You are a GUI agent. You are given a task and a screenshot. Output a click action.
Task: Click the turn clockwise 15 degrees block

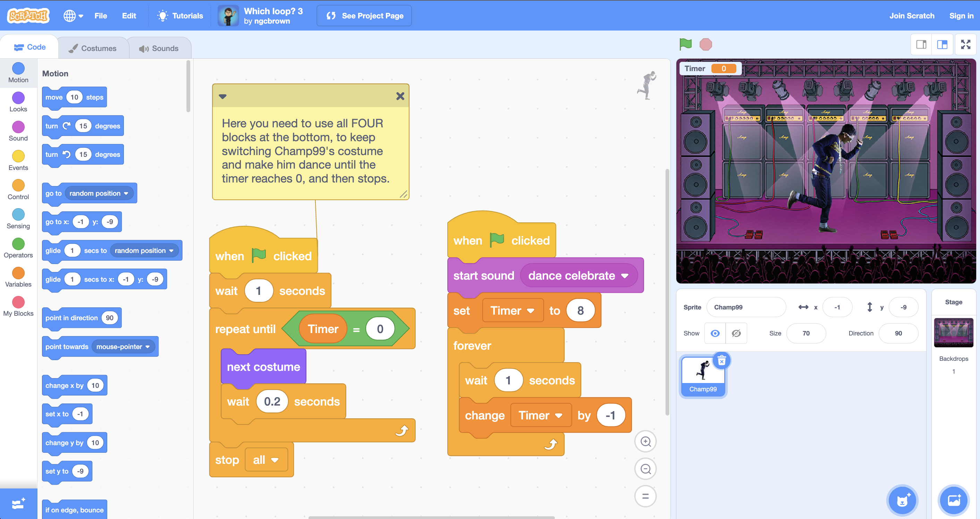[83, 126]
